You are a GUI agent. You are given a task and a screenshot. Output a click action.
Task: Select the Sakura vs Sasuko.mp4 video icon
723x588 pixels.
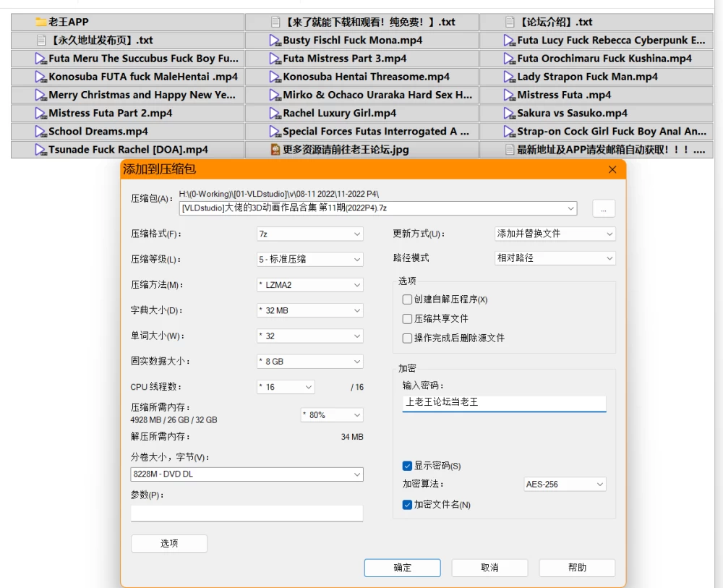(510, 113)
